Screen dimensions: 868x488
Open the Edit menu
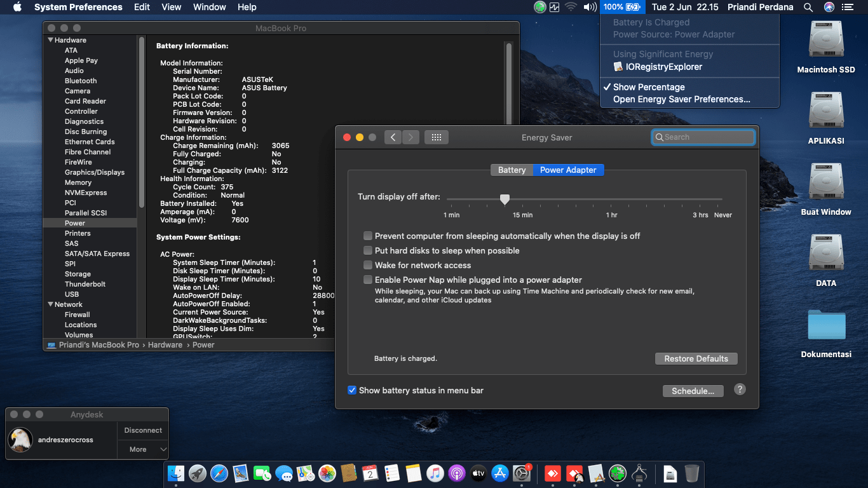point(142,7)
